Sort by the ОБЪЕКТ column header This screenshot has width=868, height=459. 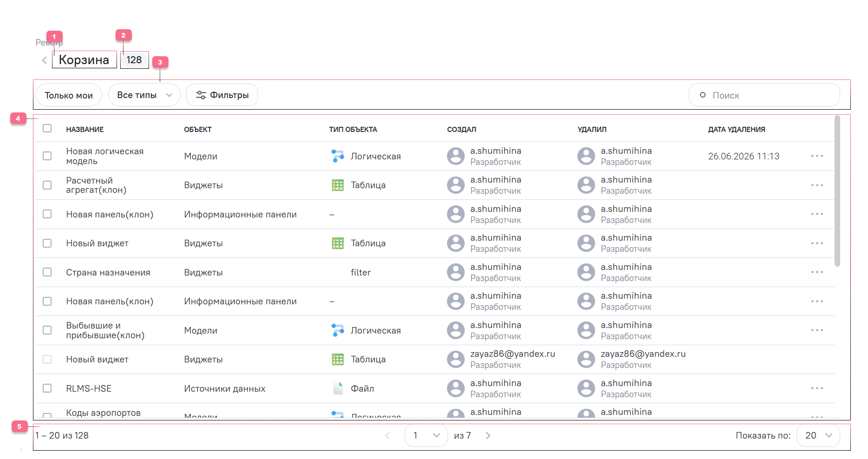pos(198,130)
